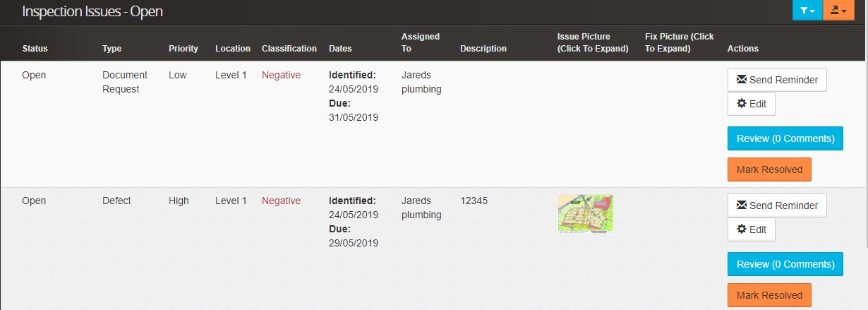
Task: Click the page vertical scrollbar
Action: (864, 141)
